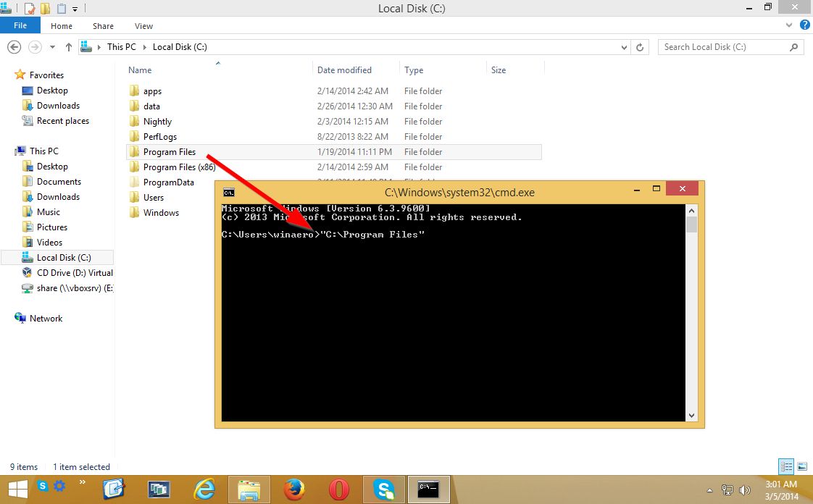This screenshot has height=504, width=813.
Task: Click the Search Local Disk (C:) field
Action: [x=725, y=47]
